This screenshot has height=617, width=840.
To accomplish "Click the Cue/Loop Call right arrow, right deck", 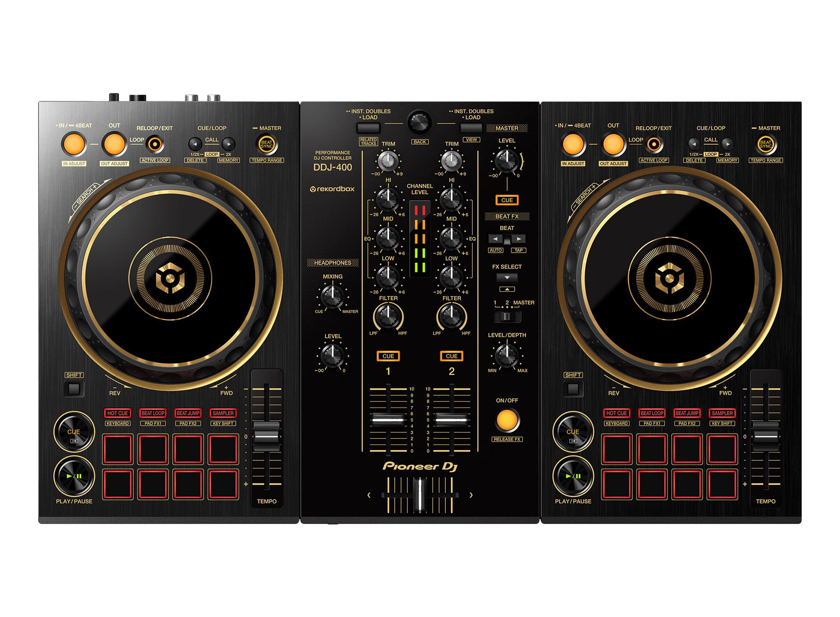I will pyautogui.click(x=727, y=144).
